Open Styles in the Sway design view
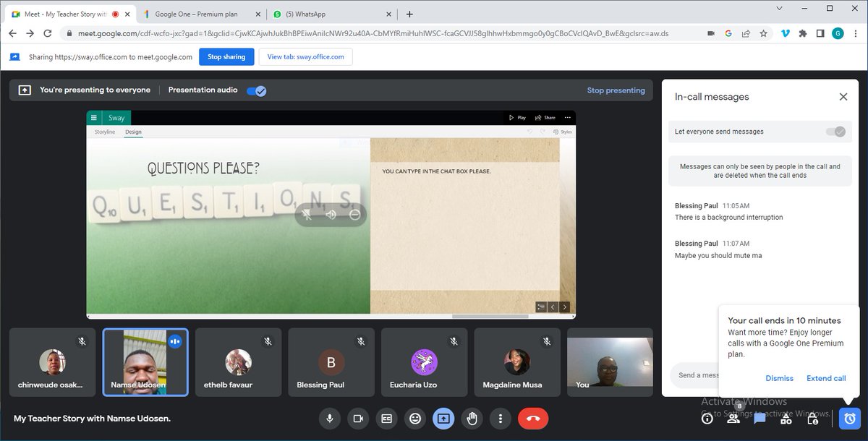Image resolution: width=868 pixels, height=441 pixels. (562, 132)
